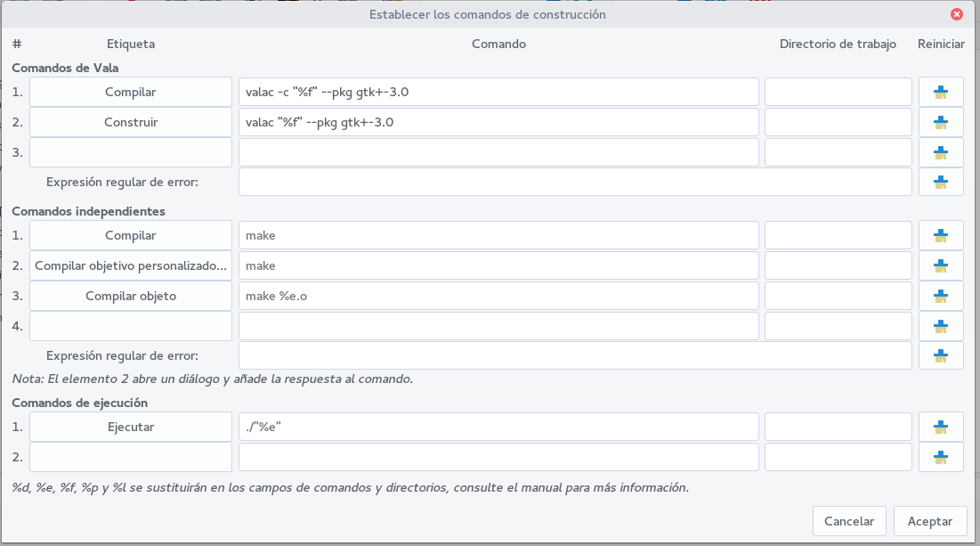Click the Vala 'Construir' label button

click(x=131, y=122)
